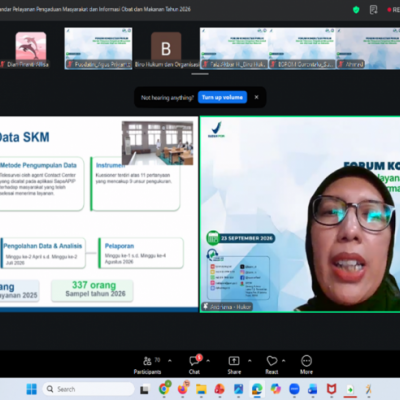Image resolution: width=400 pixels, height=400 pixels.
Task: Open the React heart menu
Action: (x=272, y=365)
